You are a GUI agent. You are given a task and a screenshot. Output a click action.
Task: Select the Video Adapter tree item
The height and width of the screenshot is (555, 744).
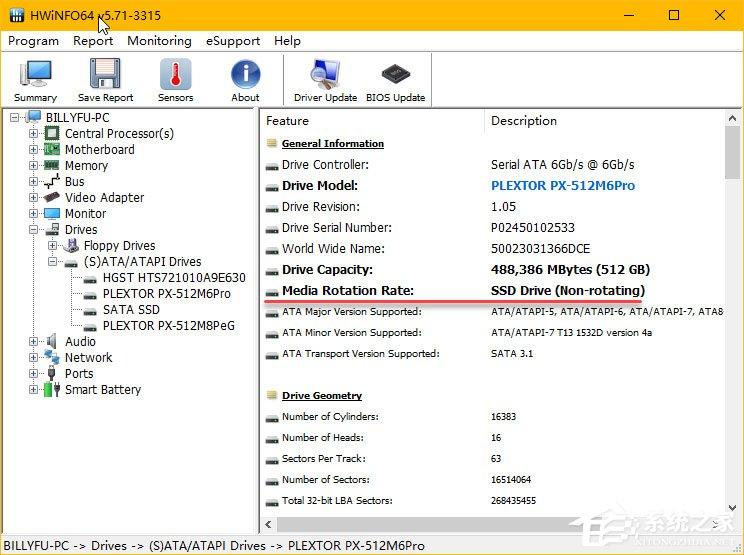tap(104, 198)
